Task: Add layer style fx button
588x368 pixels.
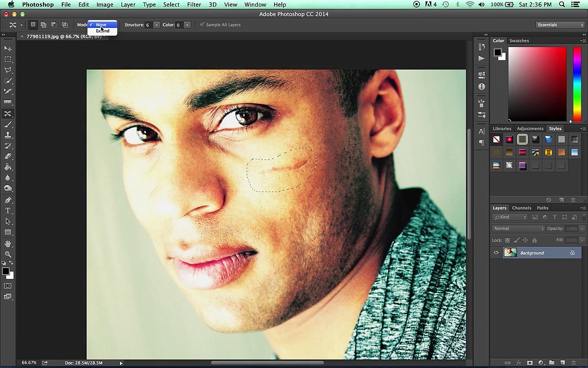Action: (x=519, y=363)
